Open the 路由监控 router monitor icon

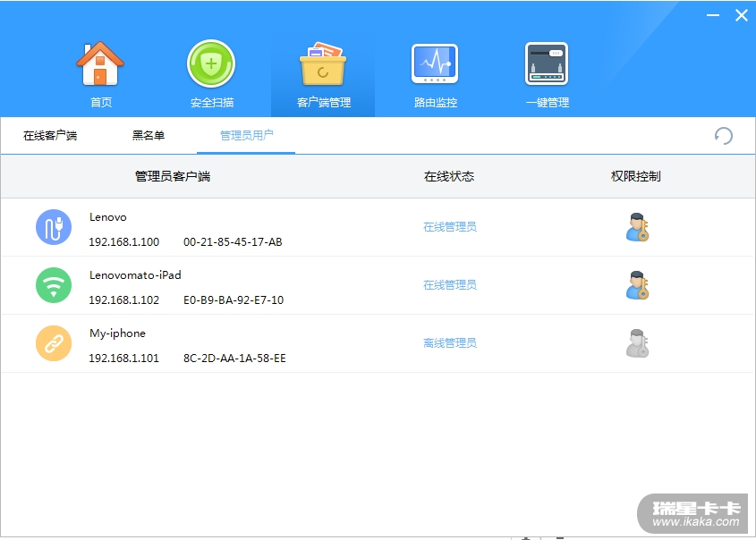coord(435,64)
